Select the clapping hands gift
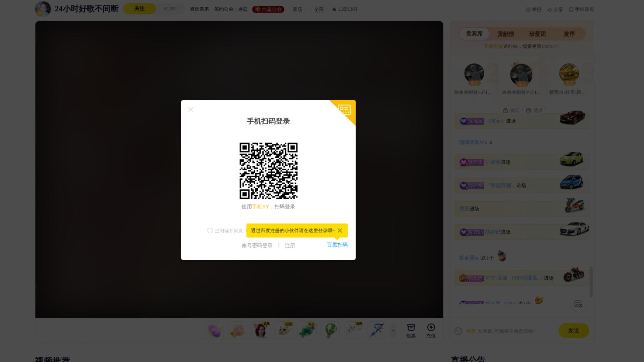Viewport: 644px width, 362px height. click(237, 331)
